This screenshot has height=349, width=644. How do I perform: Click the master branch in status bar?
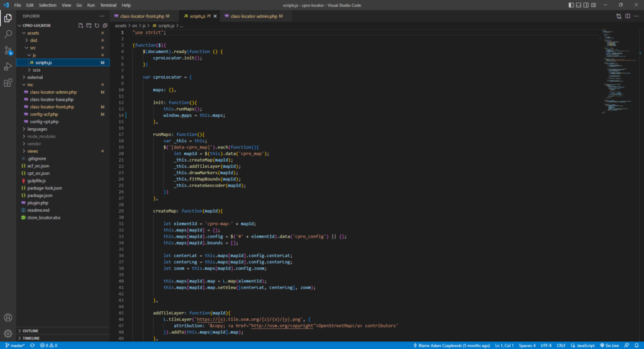click(x=15, y=345)
